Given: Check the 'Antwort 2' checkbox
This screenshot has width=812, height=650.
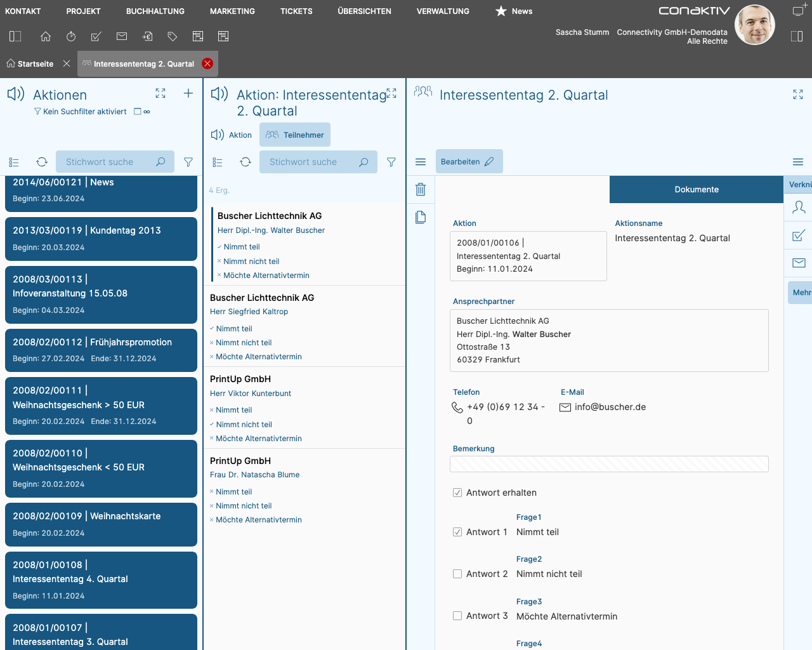Looking at the screenshot, I should pos(457,574).
